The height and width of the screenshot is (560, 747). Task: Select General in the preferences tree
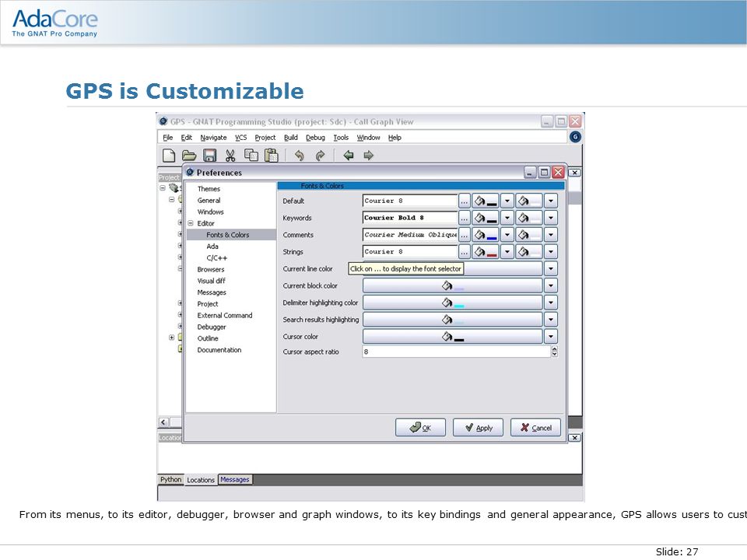209,201
